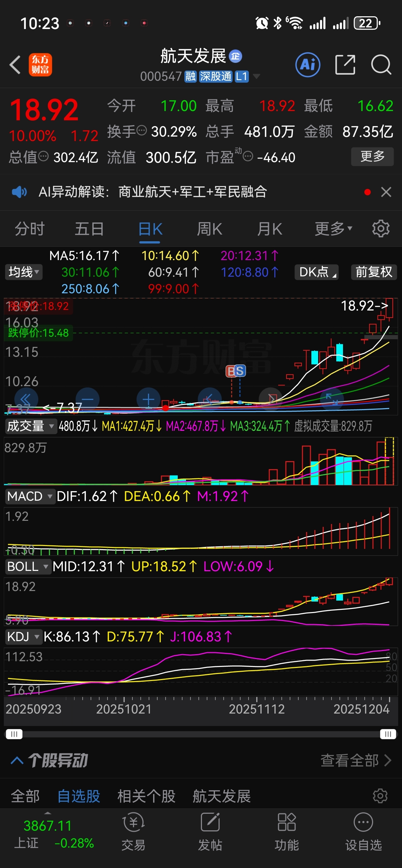Viewport: 402px width, 868px height.
Task: Switch to 月K tab
Action: point(269,229)
